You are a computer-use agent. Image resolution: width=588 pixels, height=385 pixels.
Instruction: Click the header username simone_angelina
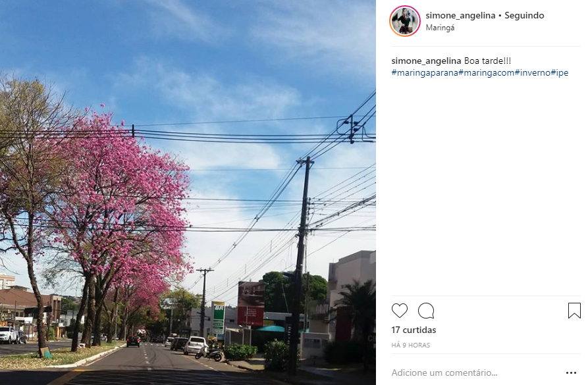coord(460,15)
